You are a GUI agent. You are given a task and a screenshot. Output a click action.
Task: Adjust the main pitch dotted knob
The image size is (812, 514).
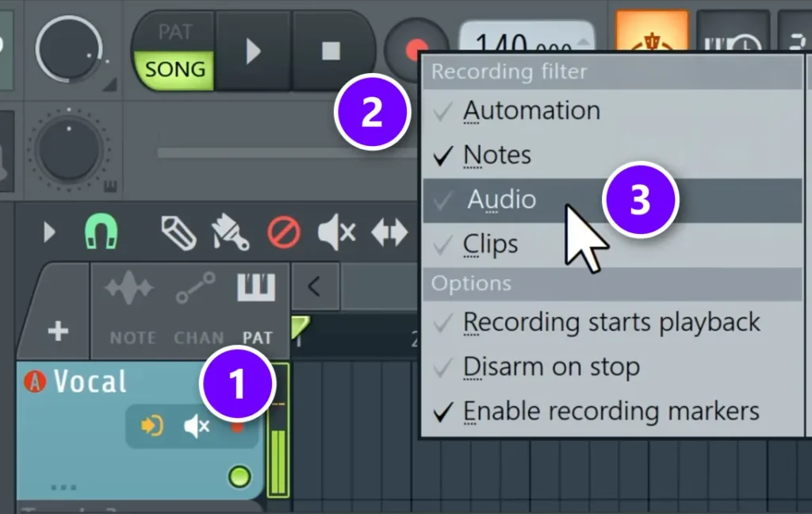pos(69,148)
